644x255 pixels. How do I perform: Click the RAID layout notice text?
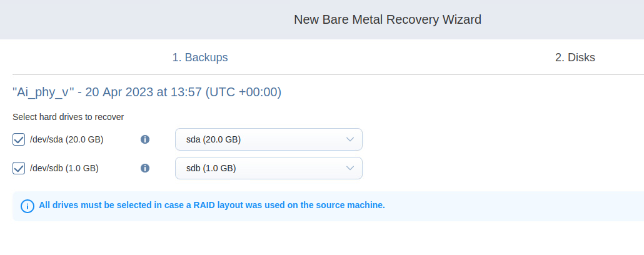click(212, 205)
